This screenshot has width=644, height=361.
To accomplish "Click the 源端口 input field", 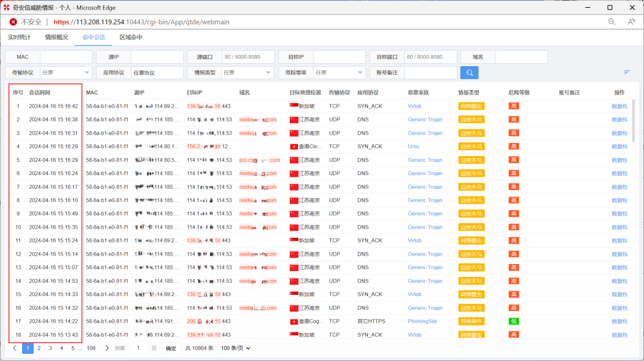I will [x=248, y=57].
